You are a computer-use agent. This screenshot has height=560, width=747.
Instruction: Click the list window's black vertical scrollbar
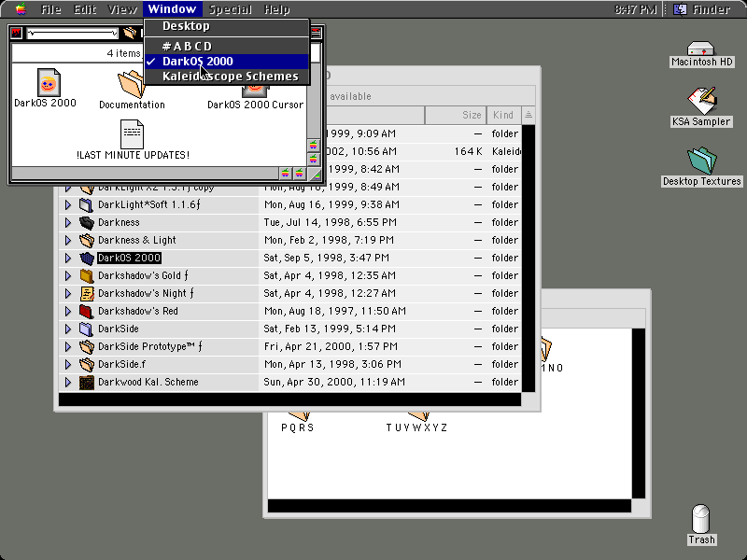click(529, 259)
